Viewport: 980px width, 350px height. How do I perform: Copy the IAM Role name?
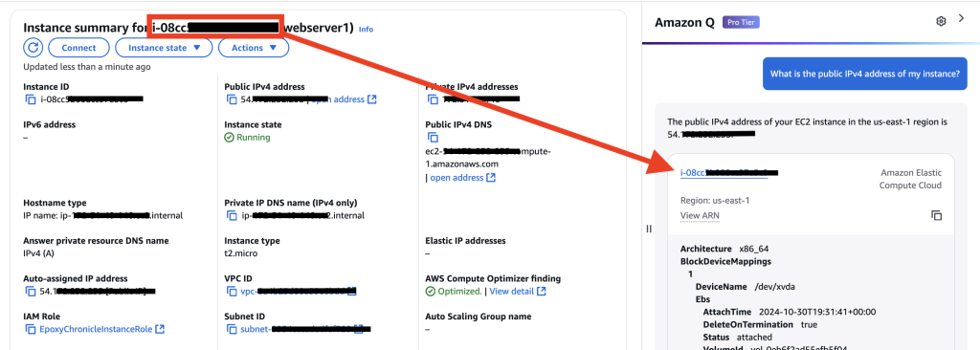click(x=30, y=329)
